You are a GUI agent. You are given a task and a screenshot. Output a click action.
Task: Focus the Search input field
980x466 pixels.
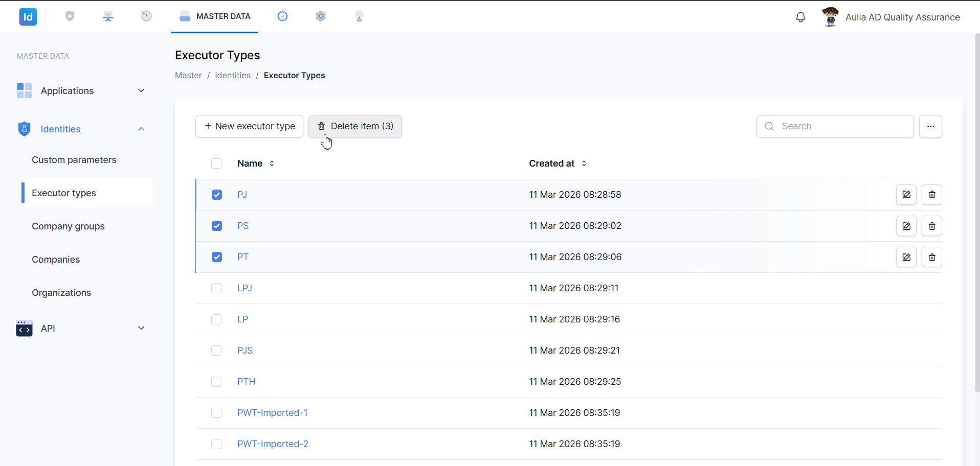point(835,126)
